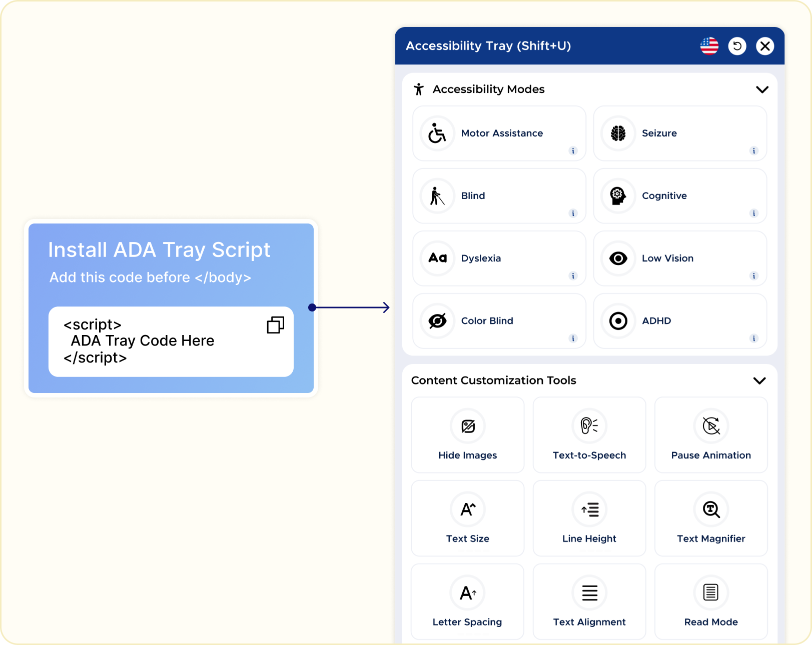The height and width of the screenshot is (645, 812).
Task: Open info for ADHD mode
Action: 754,338
